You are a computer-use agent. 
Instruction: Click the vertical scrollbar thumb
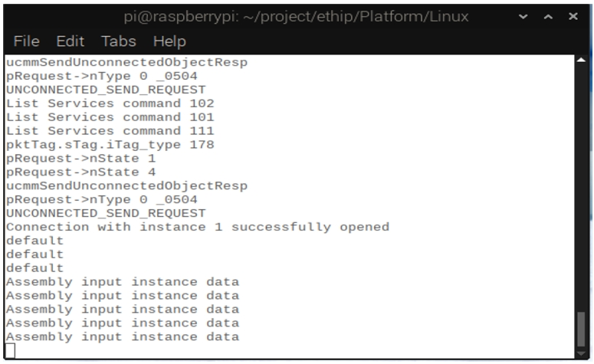pyautogui.click(x=581, y=329)
